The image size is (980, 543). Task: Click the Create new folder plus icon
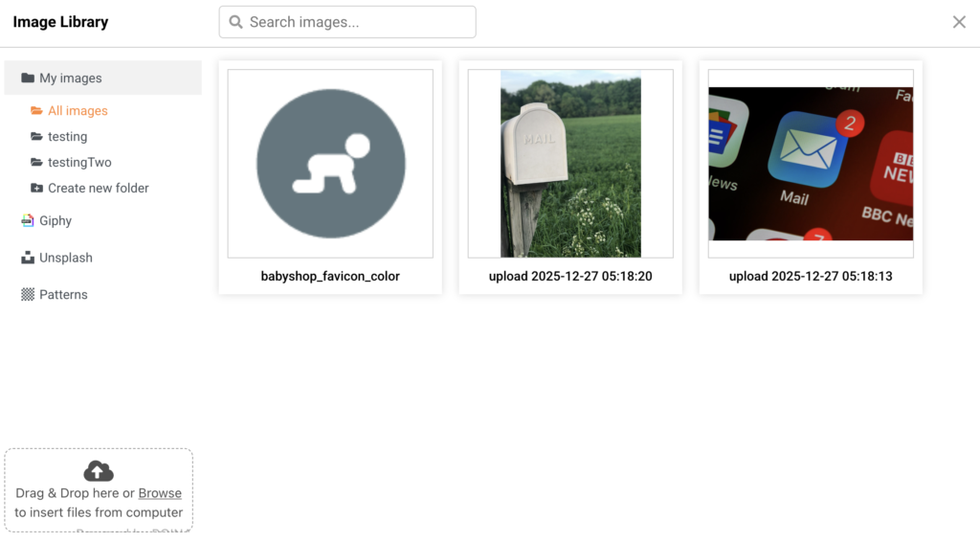tap(37, 188)
